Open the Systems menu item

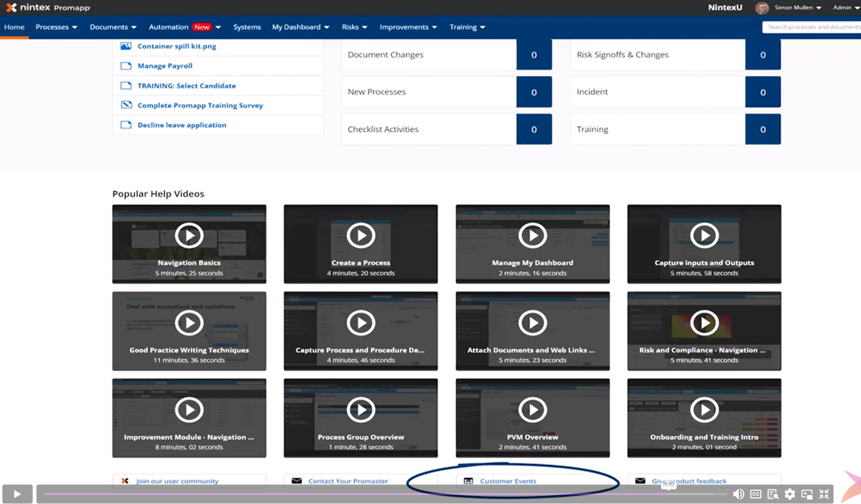point(247,27)
